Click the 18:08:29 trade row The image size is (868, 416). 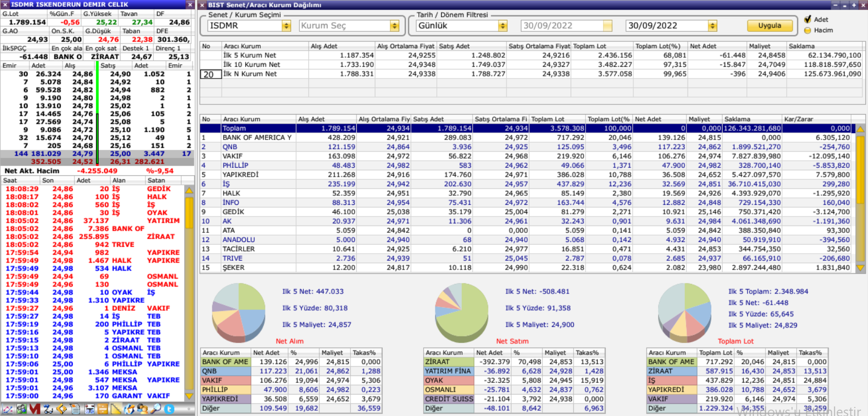coord(92,189)
